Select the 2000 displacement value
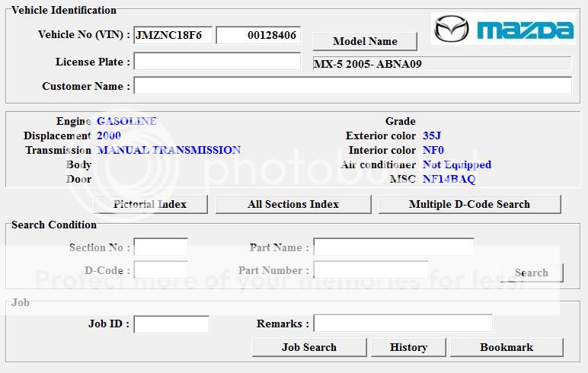 point(109,135)
